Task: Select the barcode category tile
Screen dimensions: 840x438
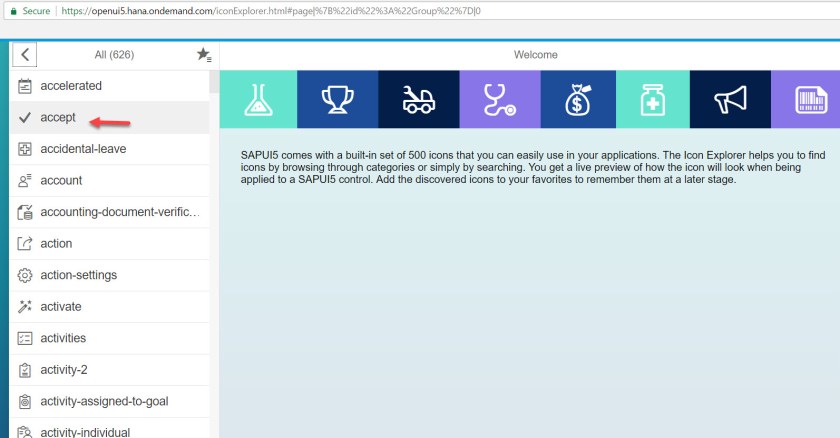Action: click(805, 100)
